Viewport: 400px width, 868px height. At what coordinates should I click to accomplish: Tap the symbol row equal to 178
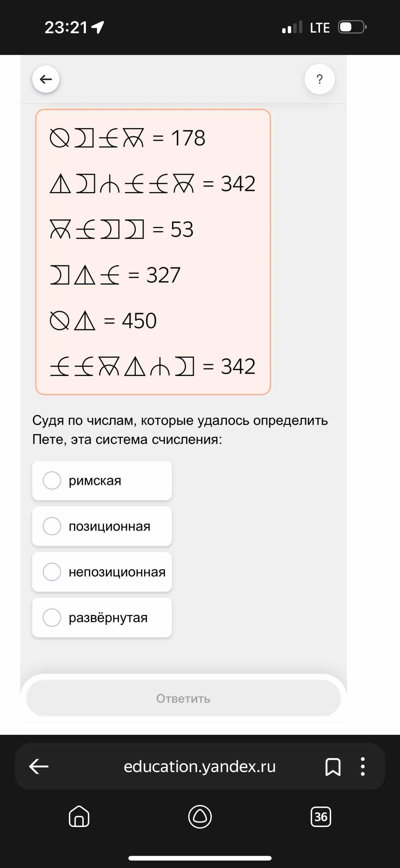pos(128,138)
